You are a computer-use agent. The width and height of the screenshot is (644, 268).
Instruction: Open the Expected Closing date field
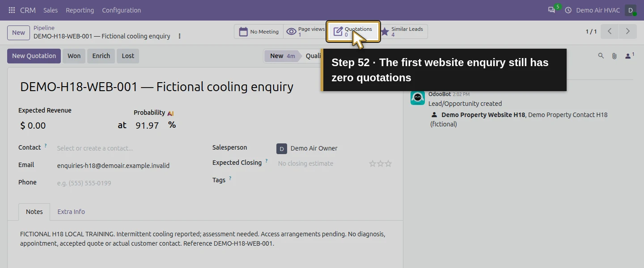pyautogui.click(x=320, y=163)
